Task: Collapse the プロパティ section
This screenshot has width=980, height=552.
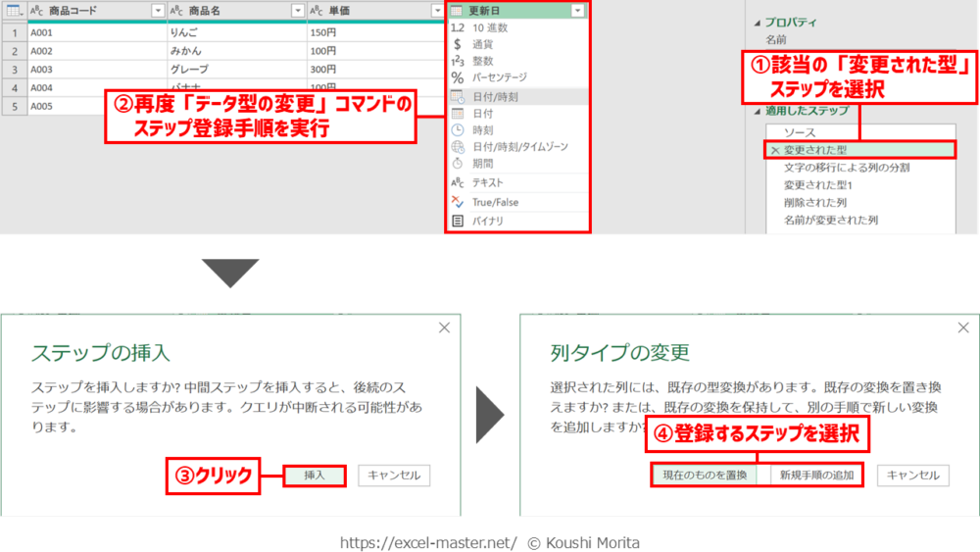Action: pyautogui.click(x=757, y=23)
